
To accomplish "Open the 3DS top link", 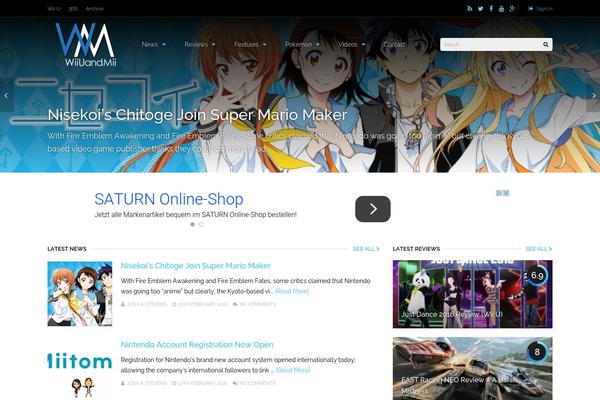I will (73, 8).
